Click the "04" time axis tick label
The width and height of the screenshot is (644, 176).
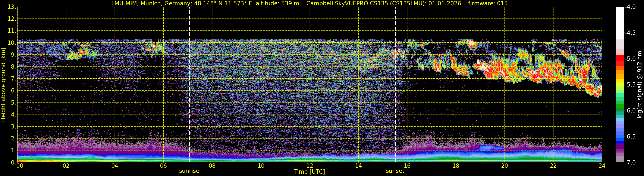tap(115, 166)
